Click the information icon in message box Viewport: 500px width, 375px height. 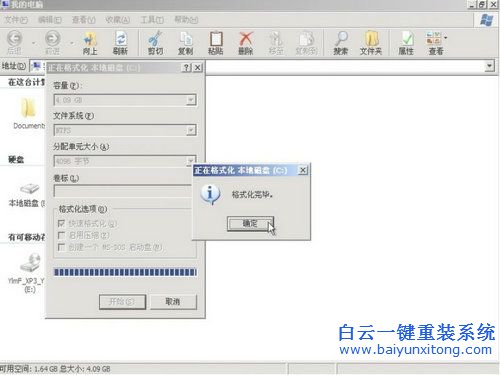click(210, 194)
